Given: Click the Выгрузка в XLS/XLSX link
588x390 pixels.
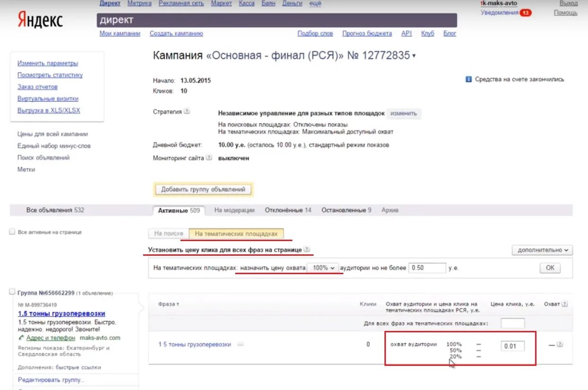Looking at the screenshot, I should tap(49, 111).
